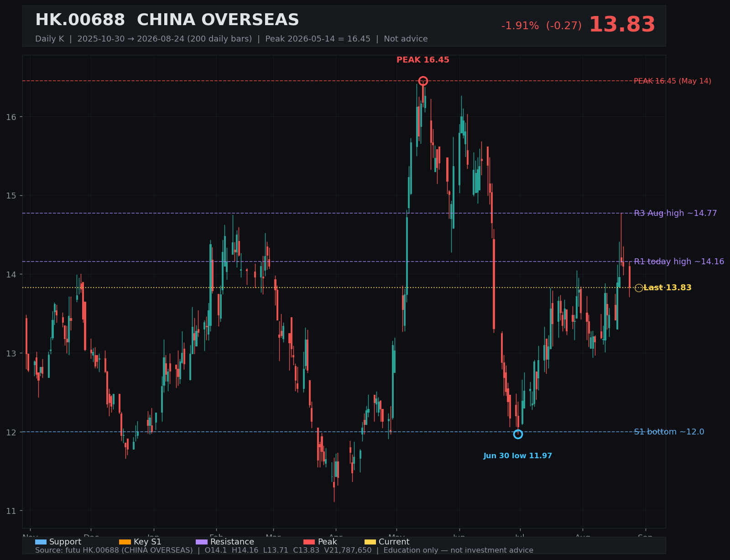
Task: Select the 'HK.00688 CHINA OVERSEAS' chart title
Action: click(x=167, y=20)
